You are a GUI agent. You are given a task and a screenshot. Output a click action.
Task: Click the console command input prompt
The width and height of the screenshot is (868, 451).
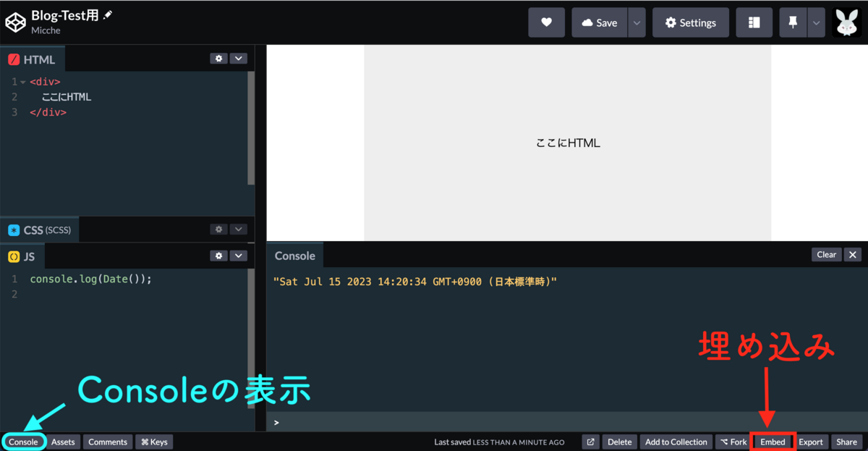click(x=289, y=422)
